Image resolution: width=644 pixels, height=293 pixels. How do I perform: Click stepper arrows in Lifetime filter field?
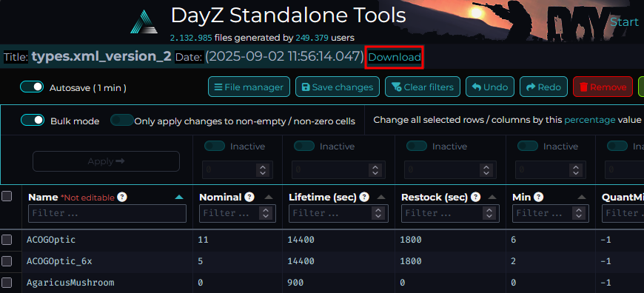coord(378,213)
